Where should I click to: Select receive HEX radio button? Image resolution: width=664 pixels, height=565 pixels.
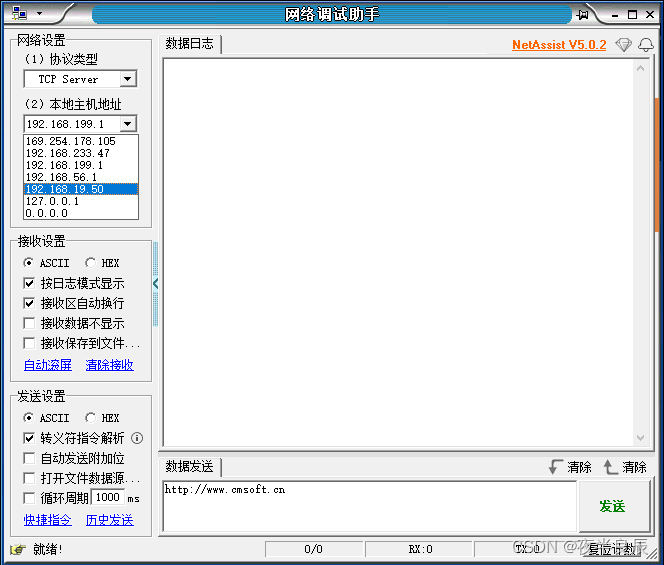[x=90, y=263]
